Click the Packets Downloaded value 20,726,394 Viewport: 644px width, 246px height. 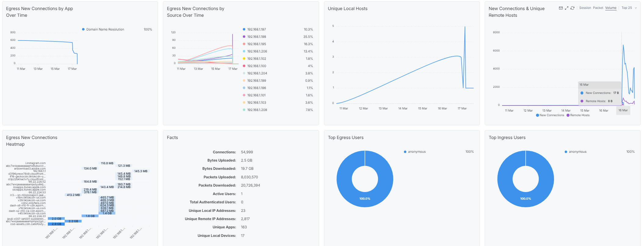tap(250, 185)
